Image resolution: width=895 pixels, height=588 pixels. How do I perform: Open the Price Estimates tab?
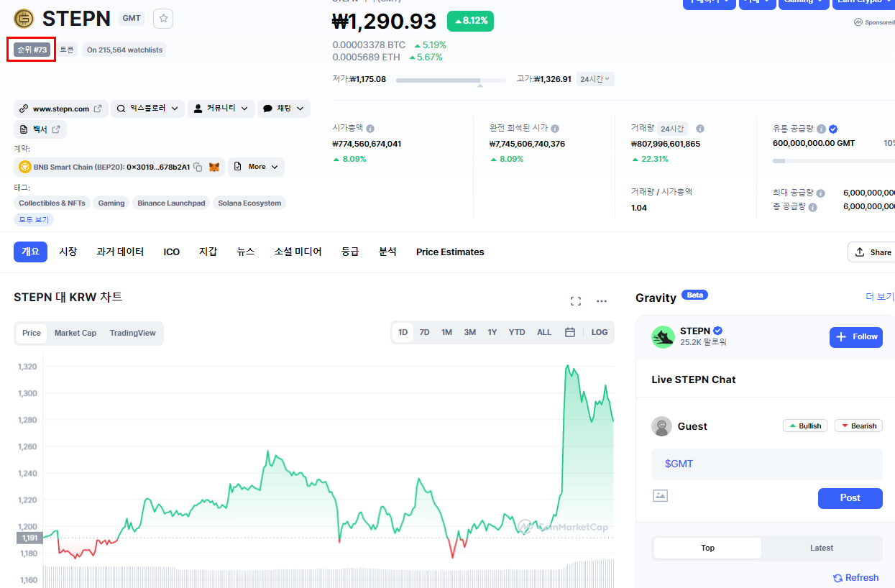[450, 252]
